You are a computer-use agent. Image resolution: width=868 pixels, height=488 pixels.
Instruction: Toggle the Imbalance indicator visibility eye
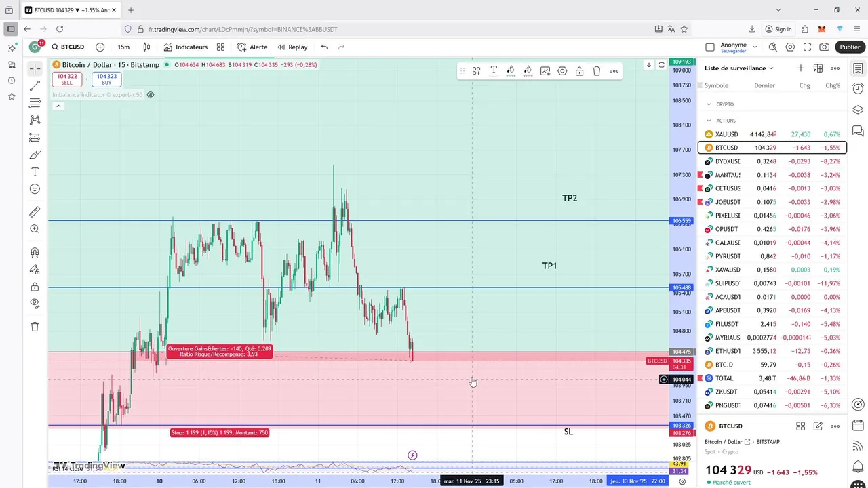151,94
